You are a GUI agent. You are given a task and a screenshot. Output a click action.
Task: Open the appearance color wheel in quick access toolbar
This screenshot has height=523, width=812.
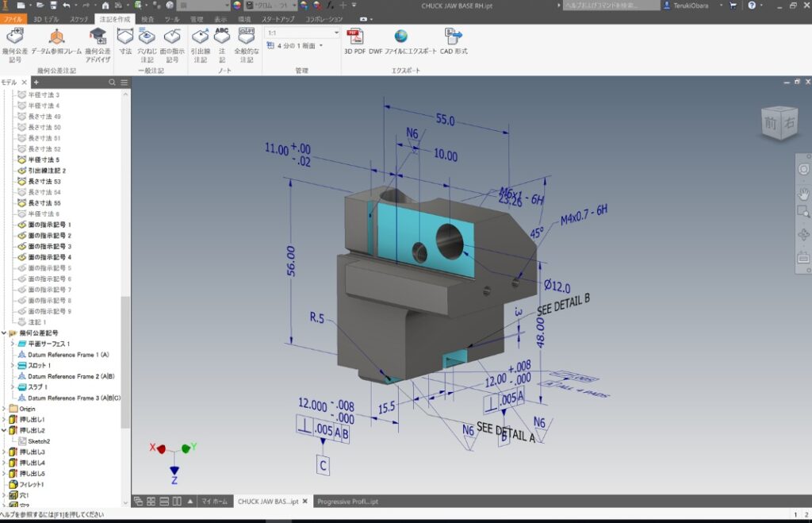(236, 5)
